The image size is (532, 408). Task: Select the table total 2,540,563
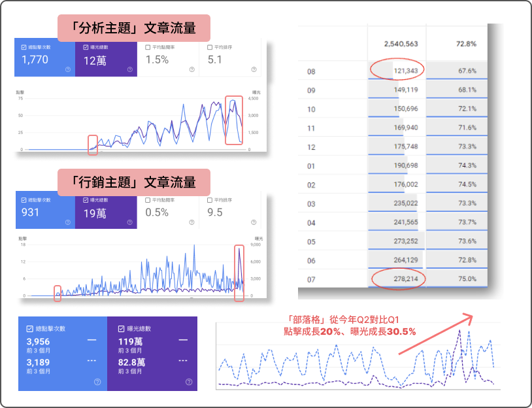pyautogui.click(x=401, y=44)
